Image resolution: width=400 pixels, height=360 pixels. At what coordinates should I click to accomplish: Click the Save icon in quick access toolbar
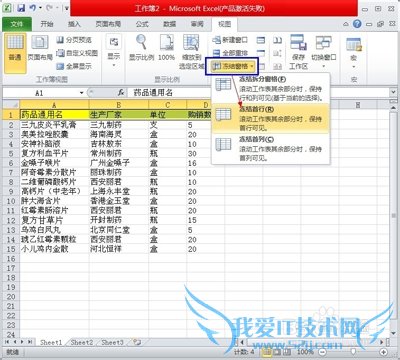coord(21,7)
